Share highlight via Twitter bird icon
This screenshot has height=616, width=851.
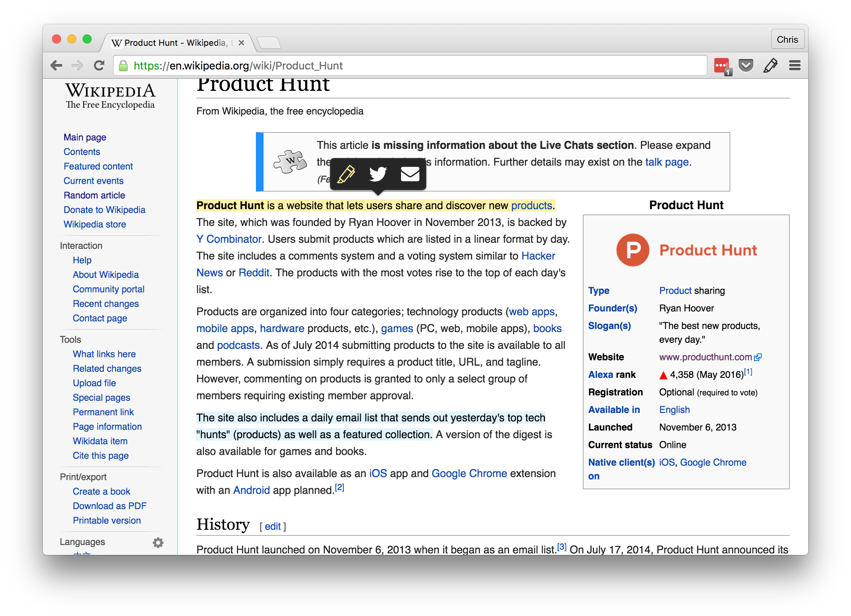378,174
